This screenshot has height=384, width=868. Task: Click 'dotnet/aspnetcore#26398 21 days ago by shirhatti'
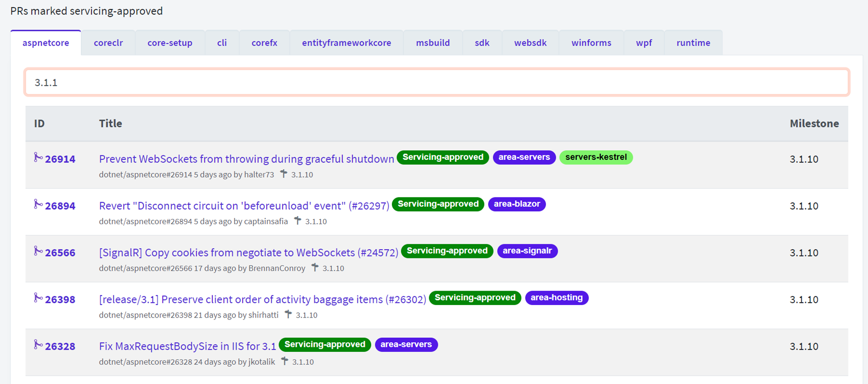[189, 315]
